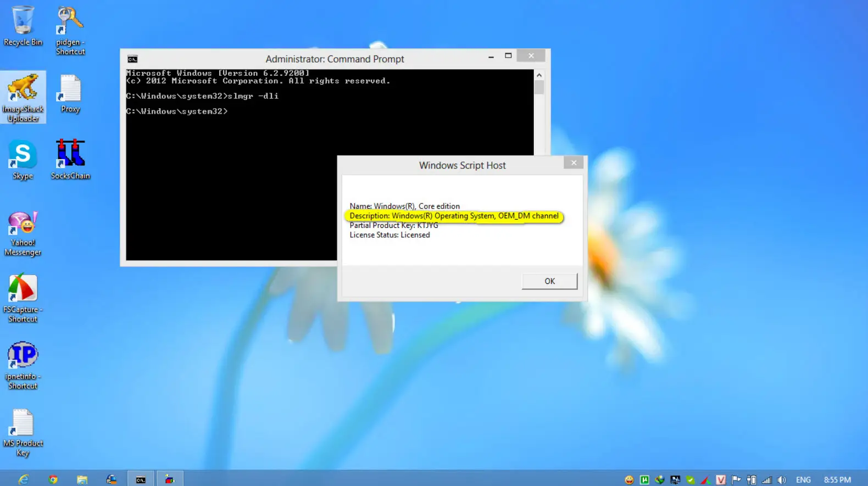Click the empty C:\Windows\system32> prompt line

tap(177, 111)
